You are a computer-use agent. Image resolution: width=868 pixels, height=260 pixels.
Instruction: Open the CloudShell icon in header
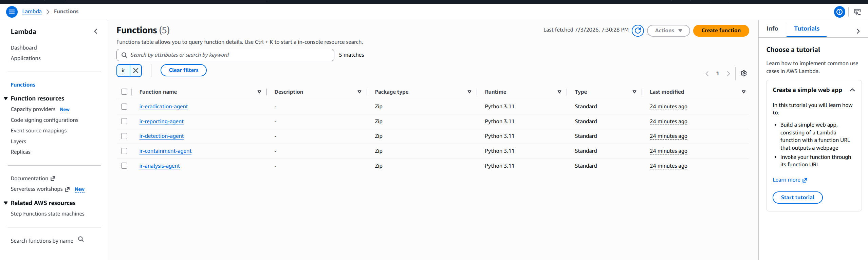tap(857, 12)
